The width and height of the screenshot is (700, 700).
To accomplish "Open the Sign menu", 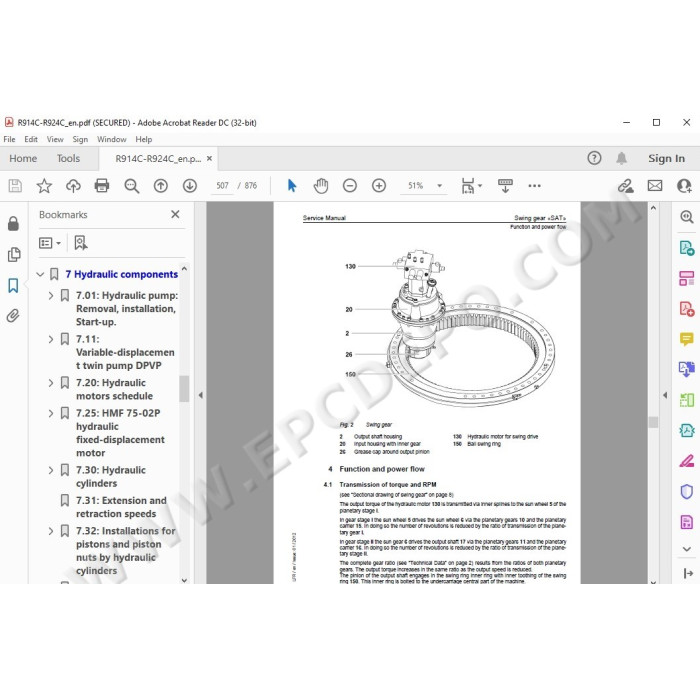I will [80, 139].
